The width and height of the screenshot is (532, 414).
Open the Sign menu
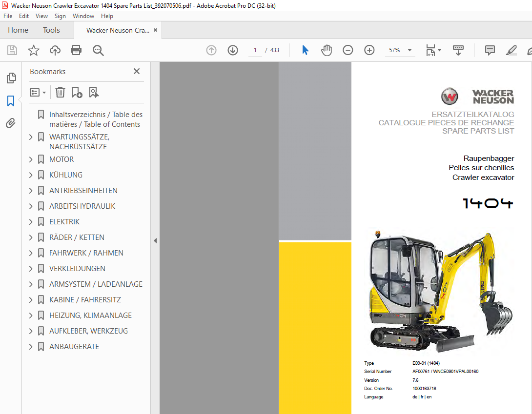coord(60,16)
